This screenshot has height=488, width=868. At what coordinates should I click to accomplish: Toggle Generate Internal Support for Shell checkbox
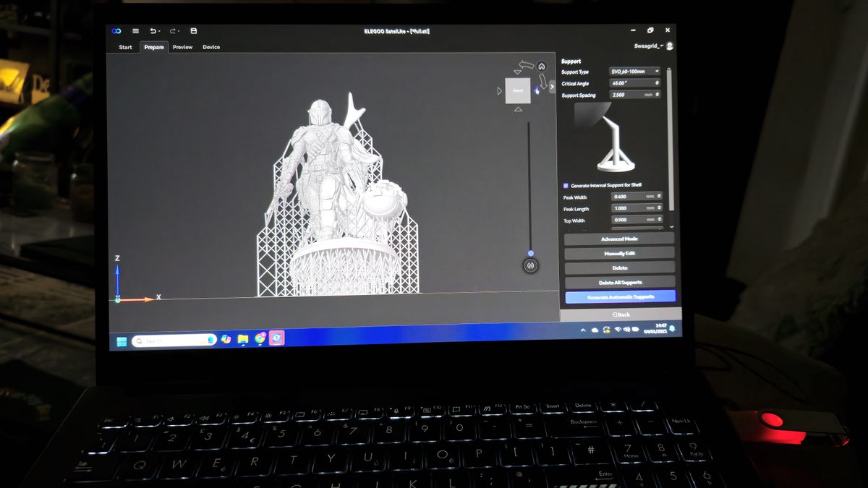click(x=566, y=185)
